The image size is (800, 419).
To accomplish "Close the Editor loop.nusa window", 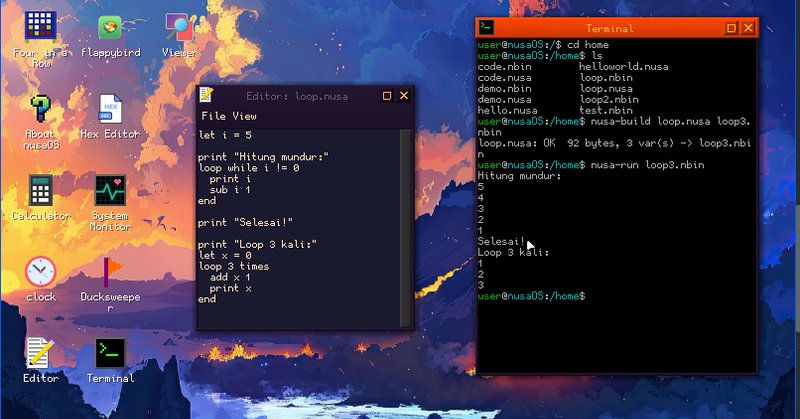I will coord(404,95).
